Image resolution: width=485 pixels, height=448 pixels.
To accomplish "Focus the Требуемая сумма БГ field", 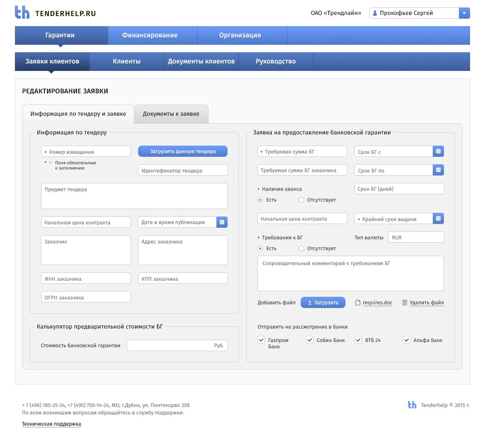I will tap(302, 151).
